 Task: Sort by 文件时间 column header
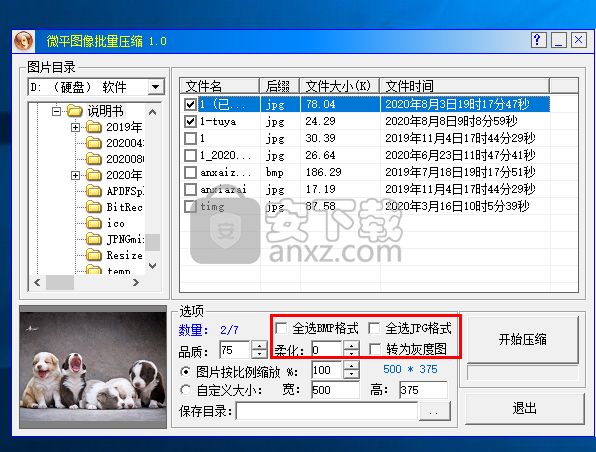pyautogui.click(x=464, y=86)
